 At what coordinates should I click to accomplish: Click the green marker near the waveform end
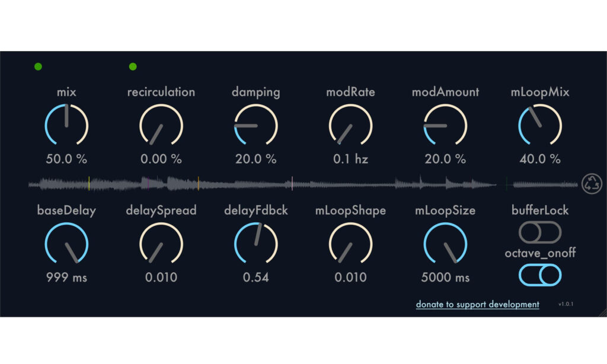coord(506,184)
